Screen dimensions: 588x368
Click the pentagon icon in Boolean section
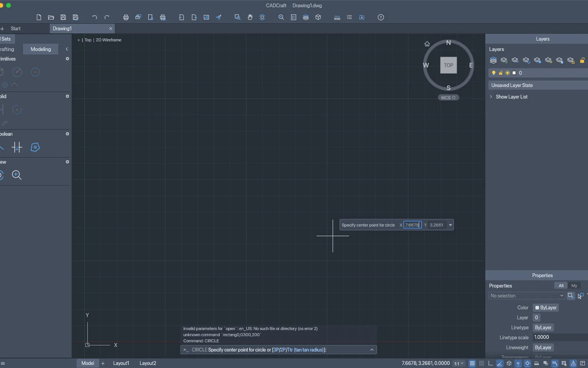coord(35,147)
